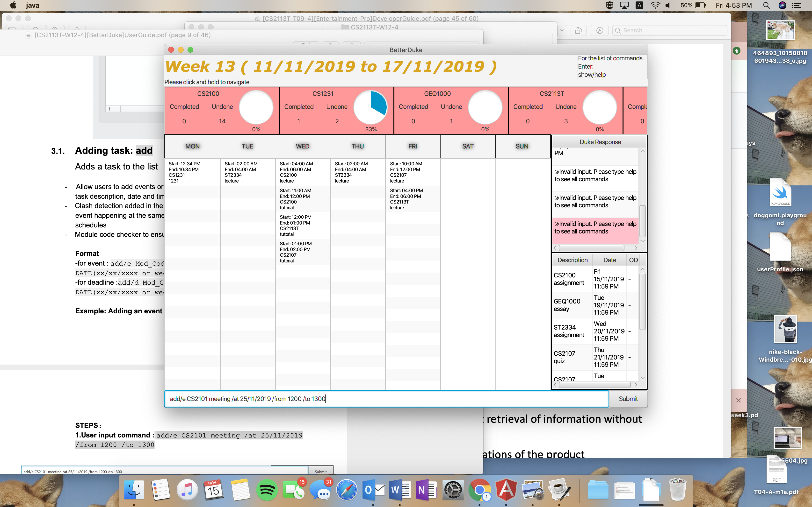Open Safari browser in dock
Viewport: 812px width, 507px height.
[347, 490]
